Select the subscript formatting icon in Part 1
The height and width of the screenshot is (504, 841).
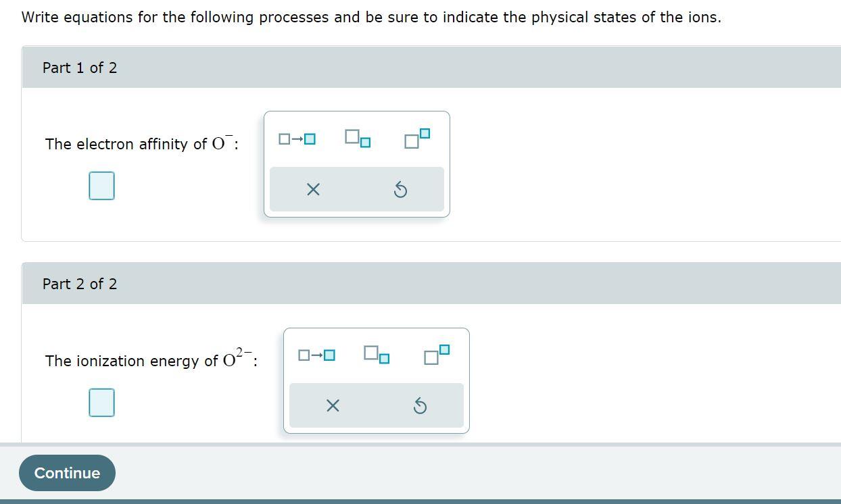pos(358,138)
